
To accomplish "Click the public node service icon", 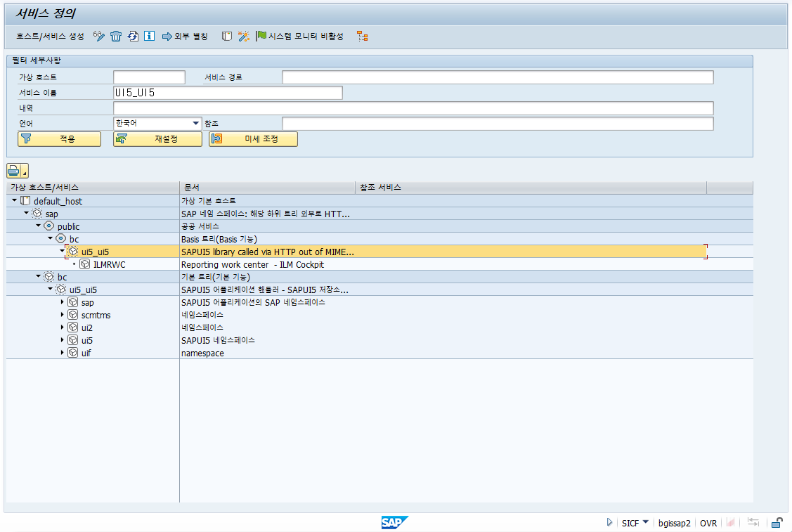I will (x=49, y=226).
